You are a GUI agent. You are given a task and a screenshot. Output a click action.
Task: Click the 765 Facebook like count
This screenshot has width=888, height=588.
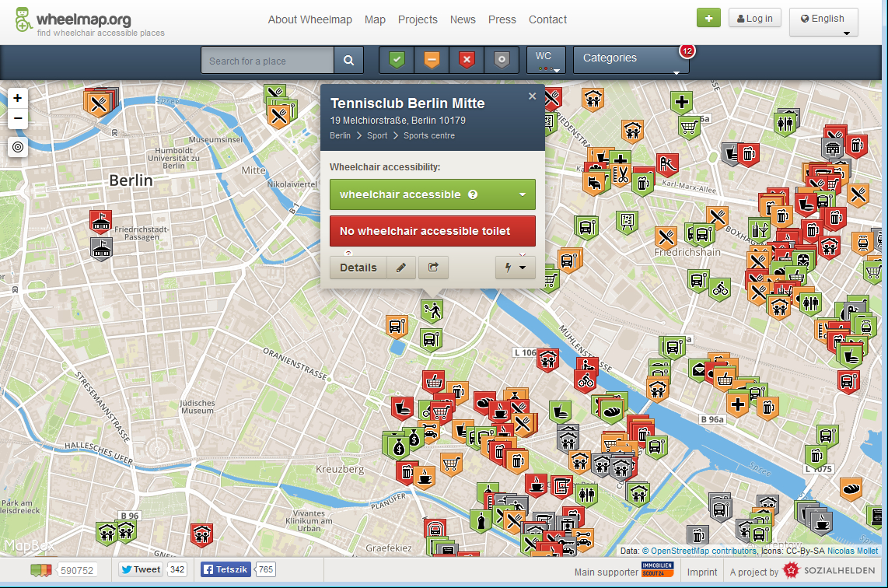(x=266, y=569)
